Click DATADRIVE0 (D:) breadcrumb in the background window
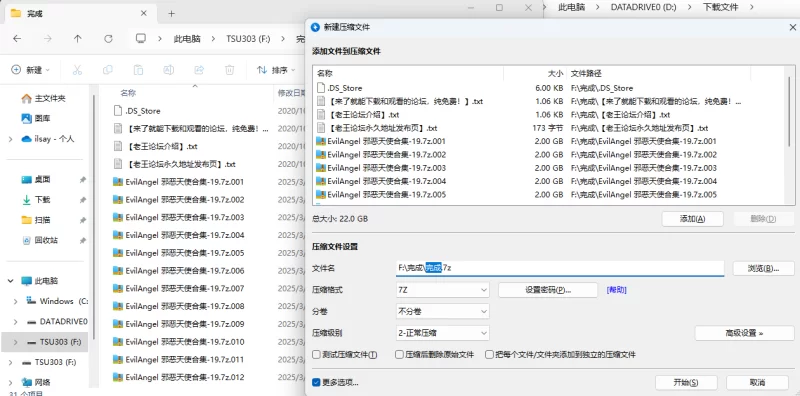 coord(643,7)
